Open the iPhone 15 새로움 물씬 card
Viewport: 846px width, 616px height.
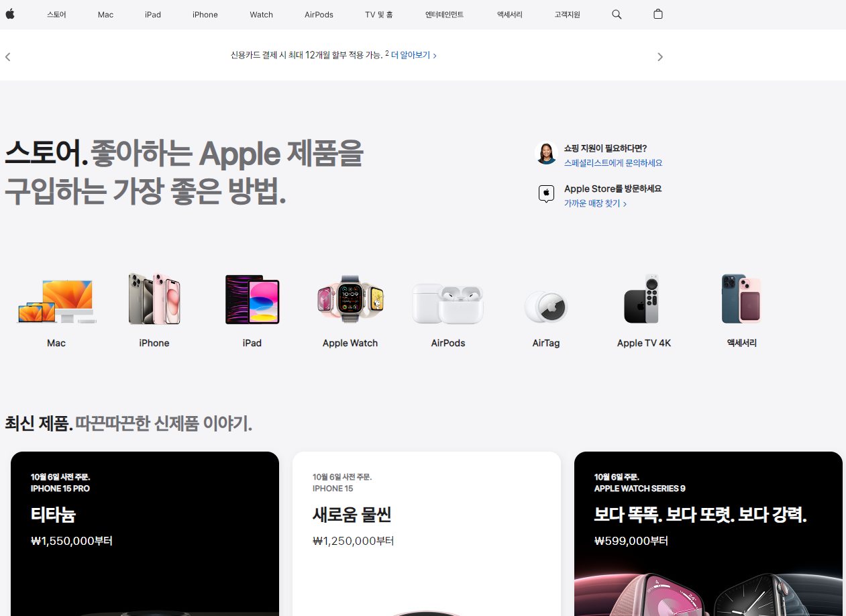tap(427, 533)
